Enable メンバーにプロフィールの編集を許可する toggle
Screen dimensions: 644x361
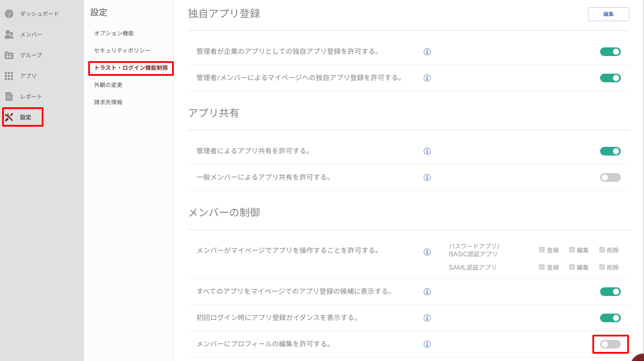click(x=610, y=344)
